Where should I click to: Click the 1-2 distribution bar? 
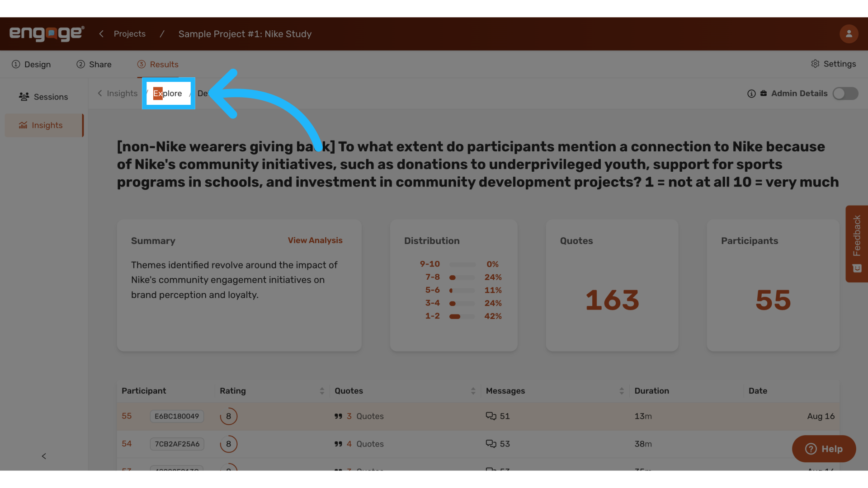(462, 316)
